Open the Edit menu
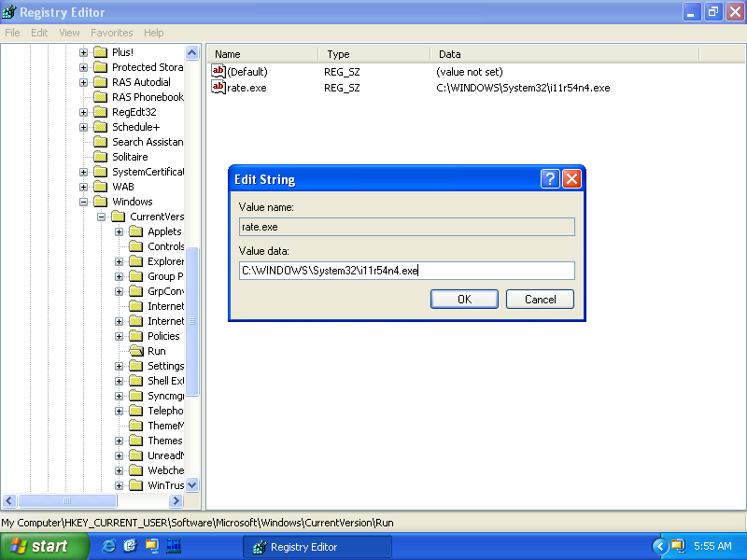Image resolution: width=747 pixels, height=560 pixels. coord(39,33)
